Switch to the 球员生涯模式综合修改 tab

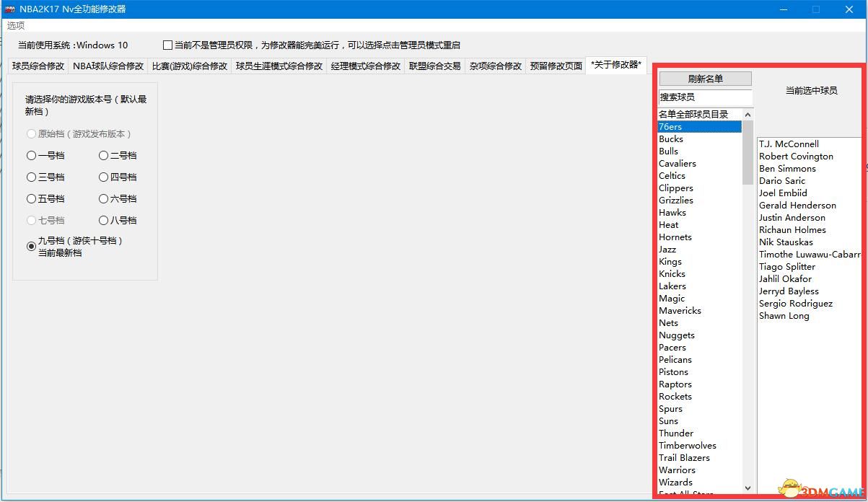click(x=279, y=66)
